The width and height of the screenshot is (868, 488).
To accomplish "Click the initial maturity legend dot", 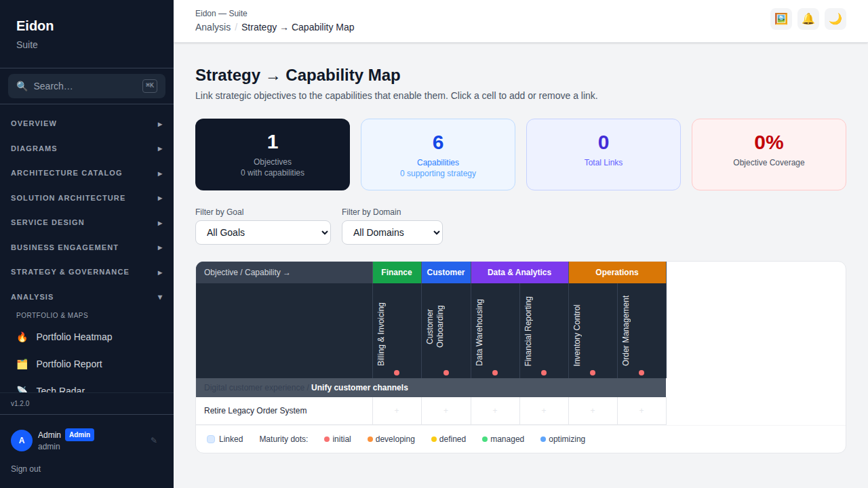I will [327, 439].
